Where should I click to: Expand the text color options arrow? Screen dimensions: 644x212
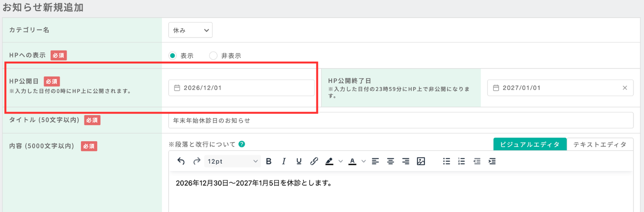pos(363,161)
